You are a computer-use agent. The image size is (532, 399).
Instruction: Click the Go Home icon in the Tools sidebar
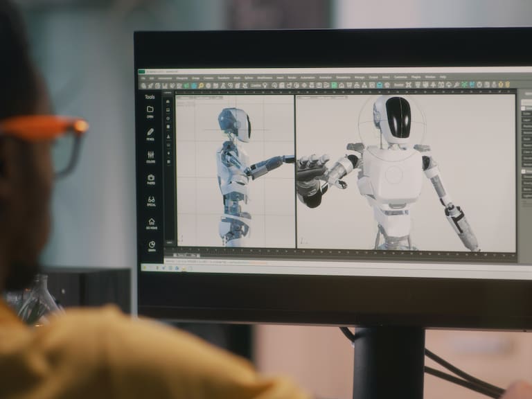click(151, 224)
